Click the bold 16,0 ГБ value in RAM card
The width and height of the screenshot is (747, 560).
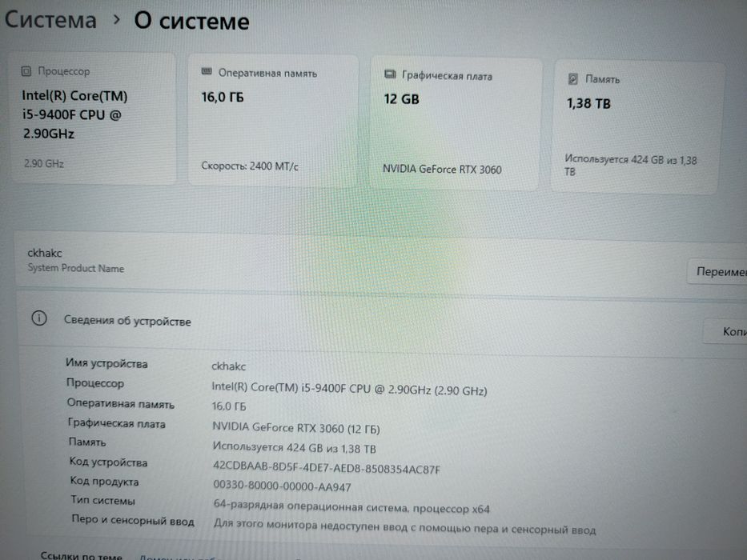[x=222, y=97]
